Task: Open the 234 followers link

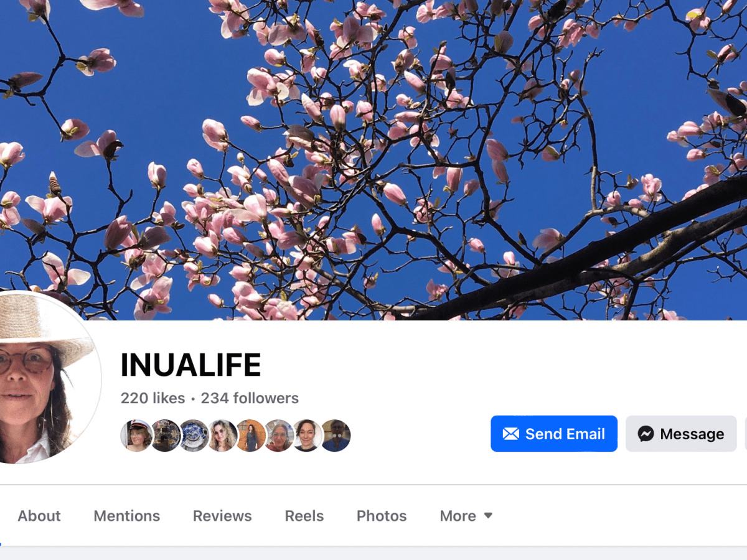Action: click(250, 398)
